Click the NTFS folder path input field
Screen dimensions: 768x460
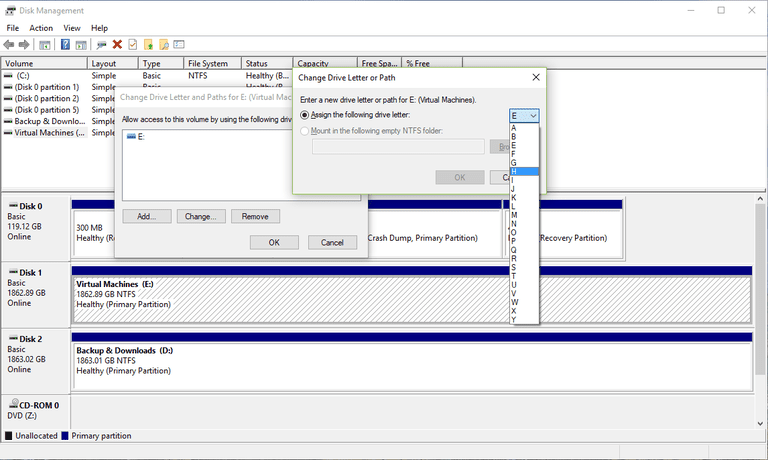(398, 146)
